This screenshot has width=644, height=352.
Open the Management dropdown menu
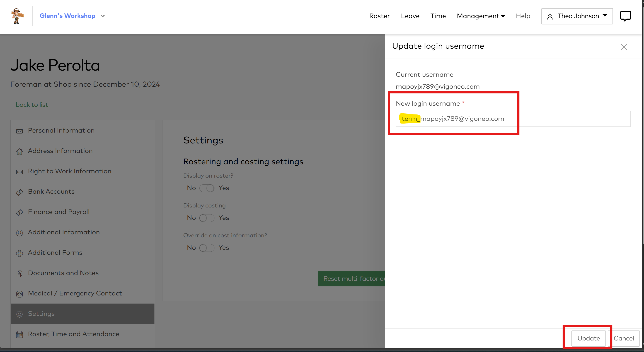481,16
